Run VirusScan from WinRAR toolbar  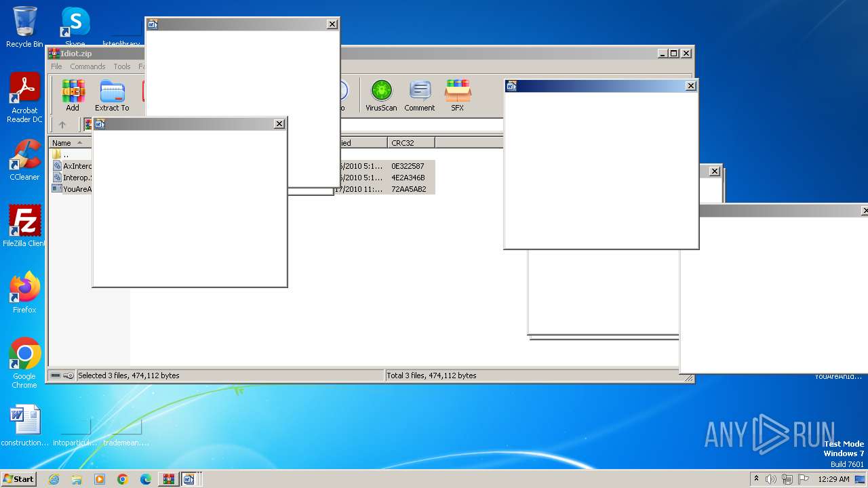pyautogui.click(x=381, y=96)
